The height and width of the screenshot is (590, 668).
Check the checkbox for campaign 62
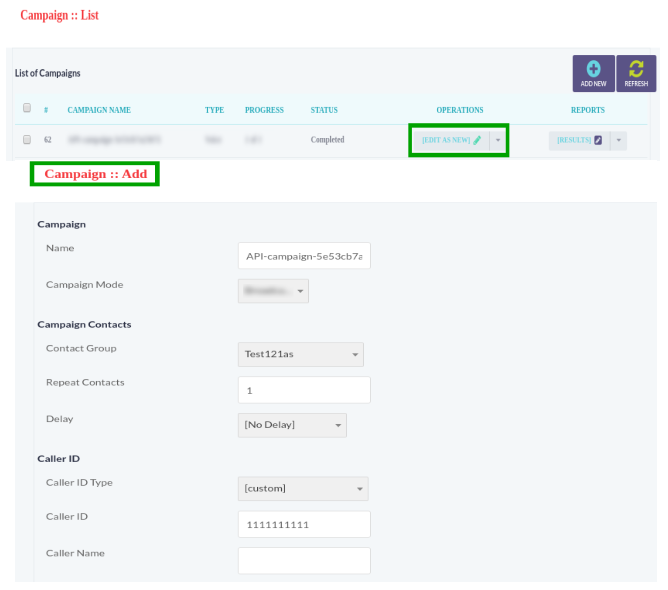(x=28, y=140)
